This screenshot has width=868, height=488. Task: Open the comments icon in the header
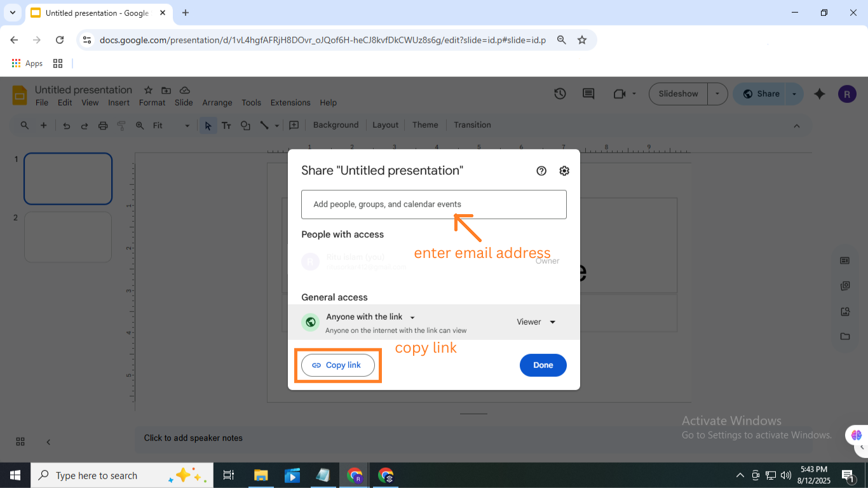[x=588, y=94]
